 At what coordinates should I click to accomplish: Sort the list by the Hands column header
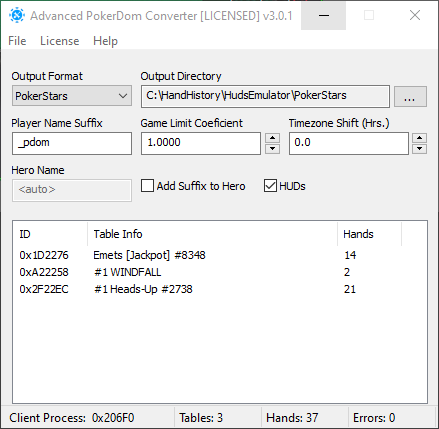coord(369,234)
